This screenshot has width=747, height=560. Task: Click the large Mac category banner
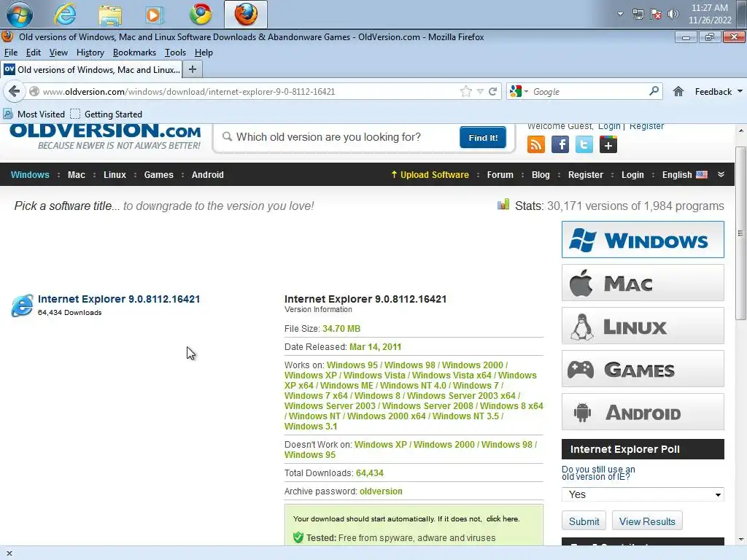point(643,283)
